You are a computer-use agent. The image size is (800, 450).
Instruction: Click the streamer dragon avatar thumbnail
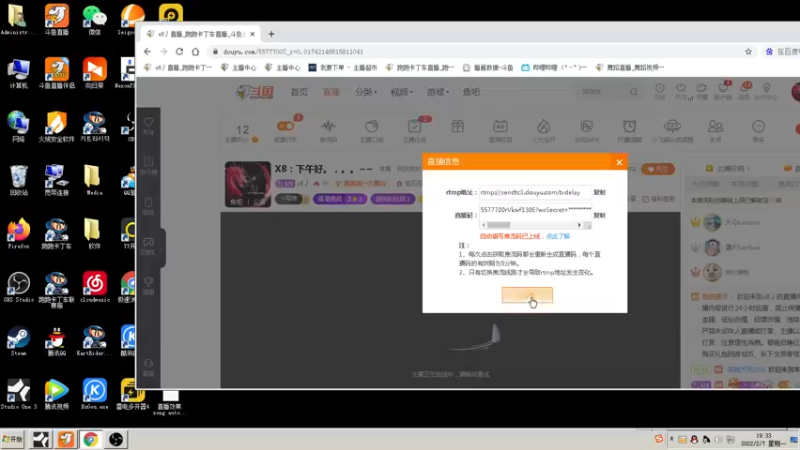point(248,184)
